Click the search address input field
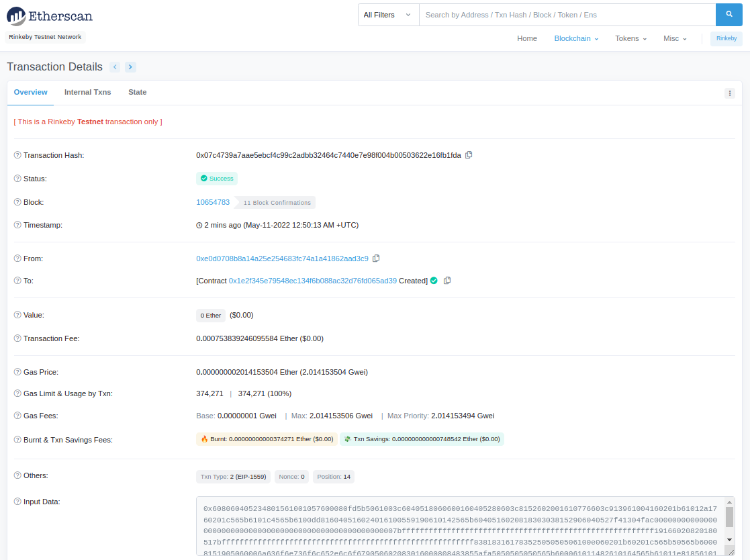Viewport: 750px width, 560px height. pos(567,15)
